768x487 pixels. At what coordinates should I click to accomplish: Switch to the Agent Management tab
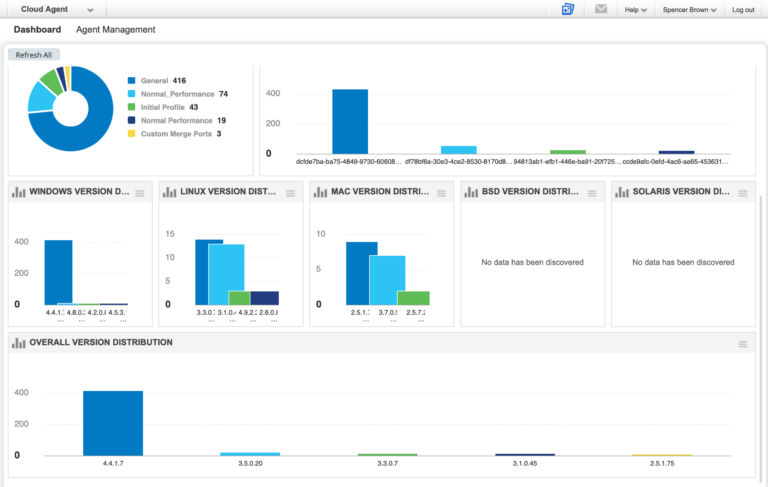click(116, 30)
